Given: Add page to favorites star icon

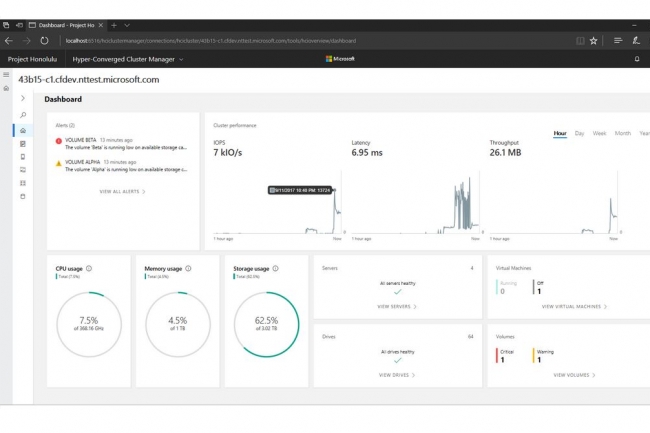Looking at the screenshot, I should click(594, 41).
